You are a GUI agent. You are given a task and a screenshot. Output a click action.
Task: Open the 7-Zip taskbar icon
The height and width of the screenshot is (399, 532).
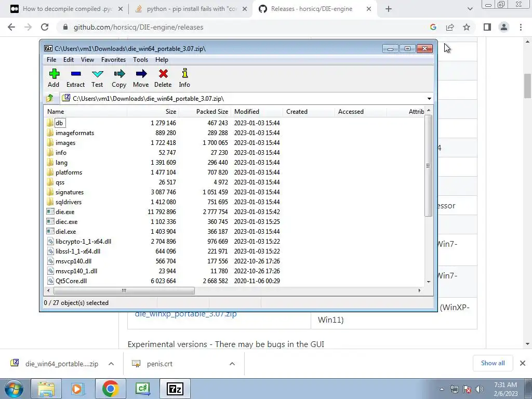pos(175,389)
